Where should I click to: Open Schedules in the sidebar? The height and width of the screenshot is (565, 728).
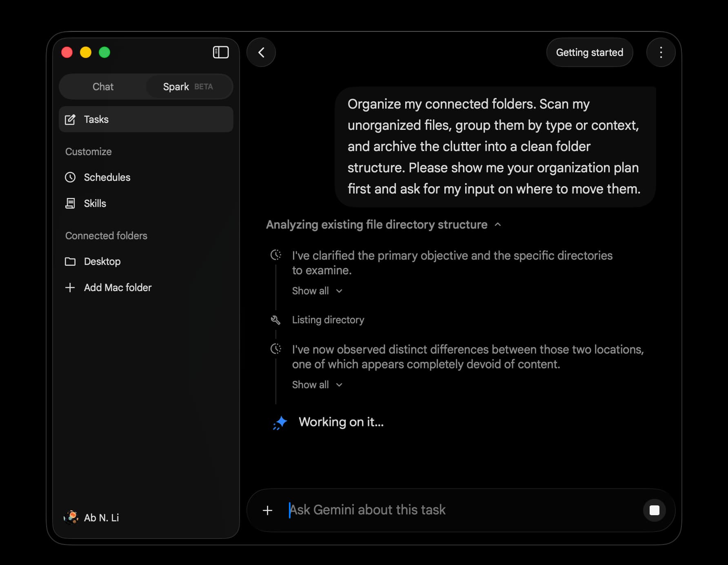(146, 177)
